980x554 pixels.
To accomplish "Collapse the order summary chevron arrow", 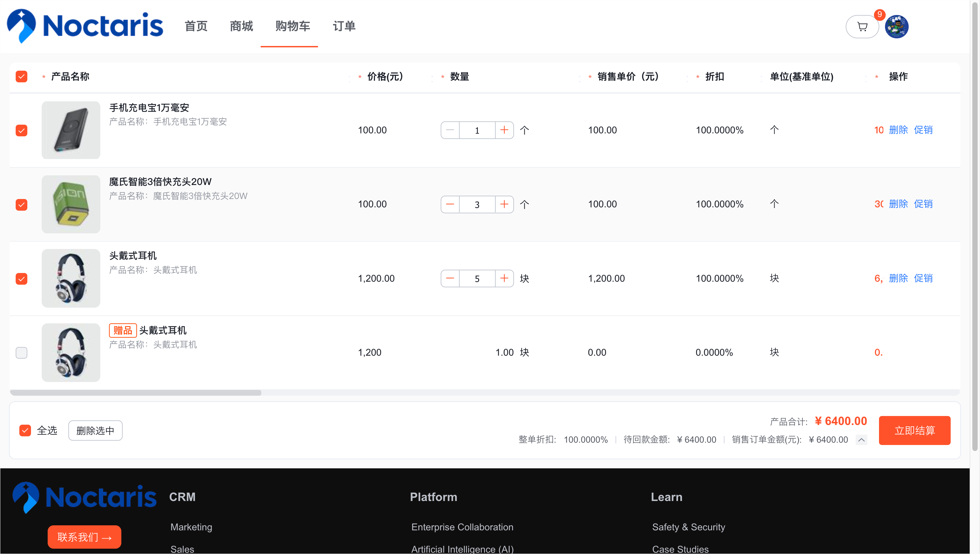I will pos(861,440).
